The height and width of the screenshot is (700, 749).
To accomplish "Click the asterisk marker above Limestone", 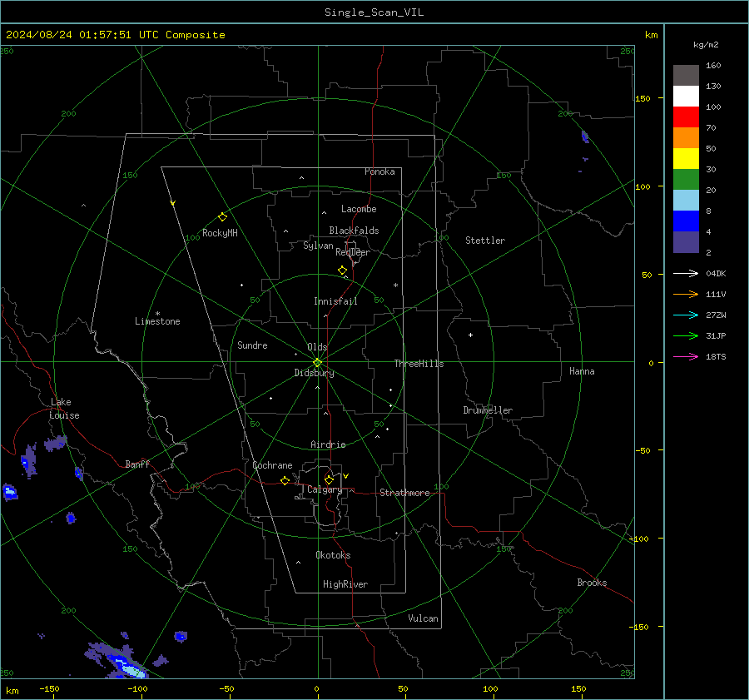I will click(157, 314).
